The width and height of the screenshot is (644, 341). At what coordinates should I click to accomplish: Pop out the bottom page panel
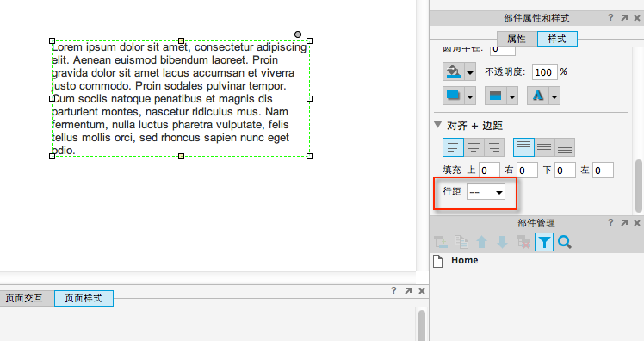[x=408, y=290]
